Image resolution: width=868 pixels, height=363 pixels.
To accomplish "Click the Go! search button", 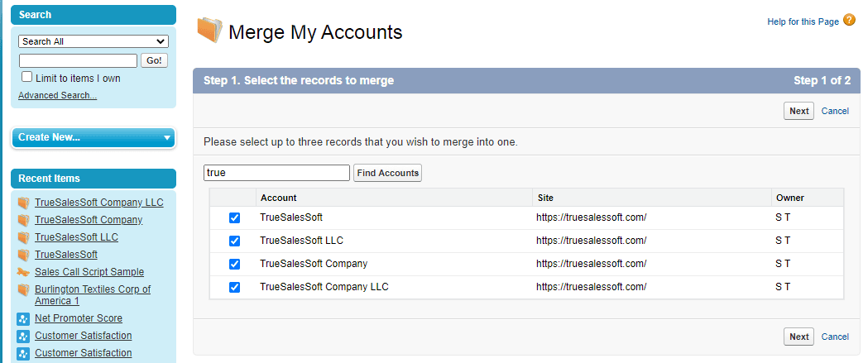I will pos(155,61).
